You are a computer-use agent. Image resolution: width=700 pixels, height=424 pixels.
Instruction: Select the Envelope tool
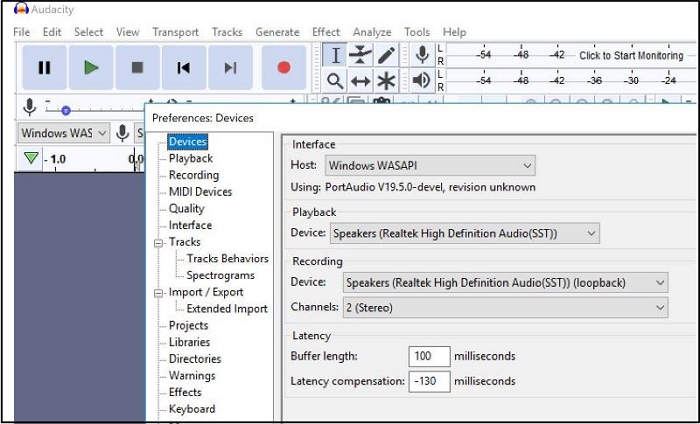coord(360,55)
